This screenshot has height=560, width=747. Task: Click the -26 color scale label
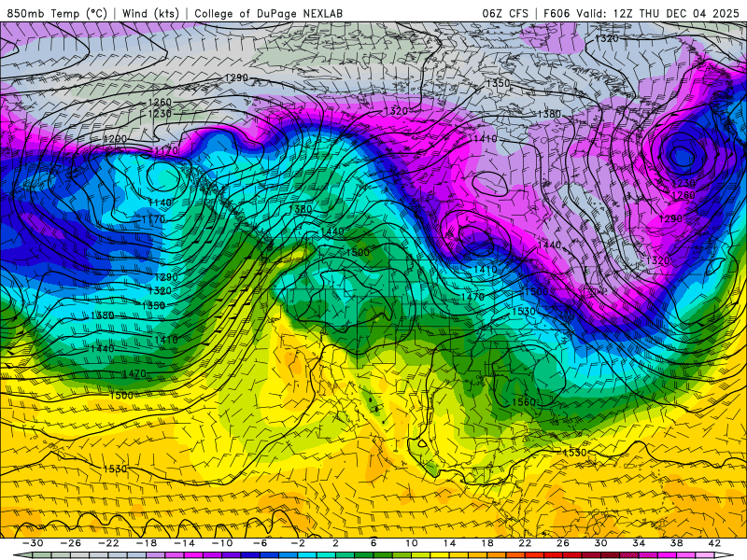pyautogui.click(x=71, y=543)
